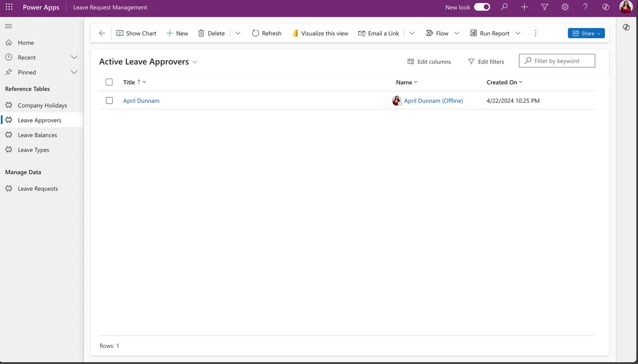638x364 pixels.
Task: Create a New leave approver record
Action: coord(177,33)
